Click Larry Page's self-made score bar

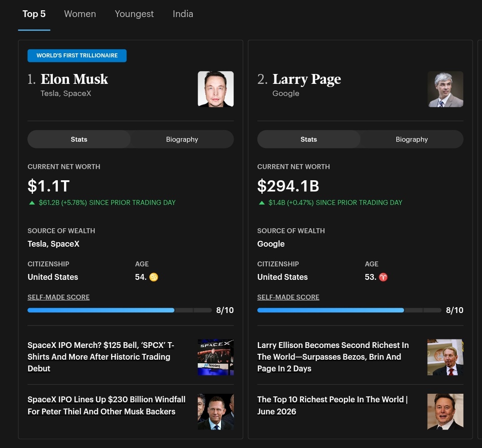tap(349, 310)
